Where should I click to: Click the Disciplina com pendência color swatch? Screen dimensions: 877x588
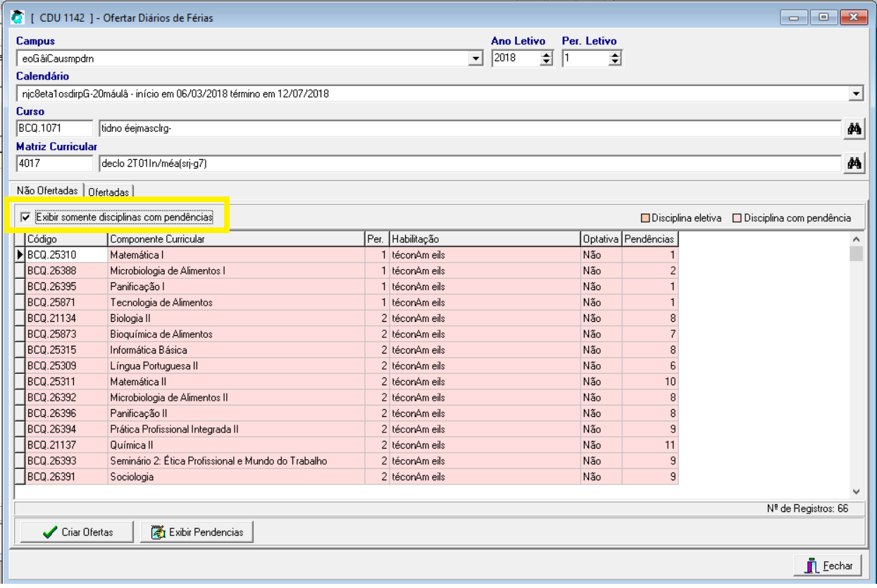[x=737, y=218]
